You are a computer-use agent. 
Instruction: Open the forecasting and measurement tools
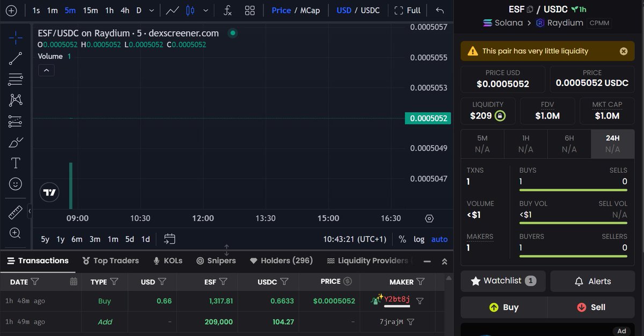pos(16,121)
